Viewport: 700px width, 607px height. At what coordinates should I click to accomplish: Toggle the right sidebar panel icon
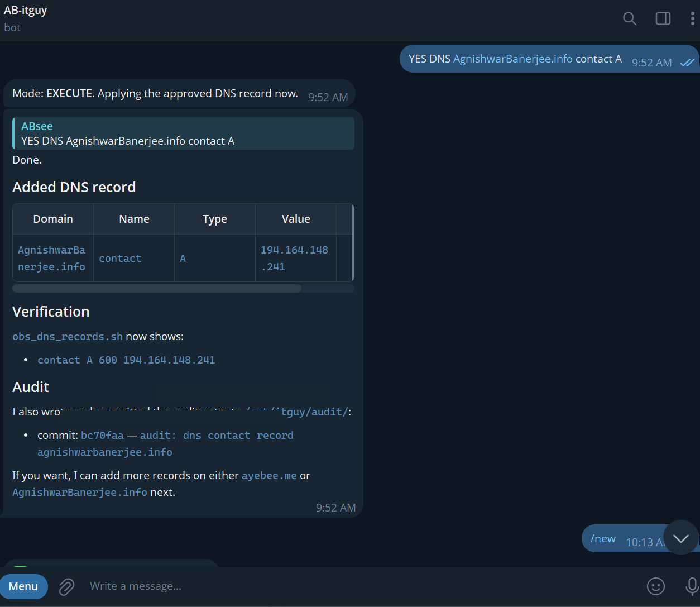663,18
